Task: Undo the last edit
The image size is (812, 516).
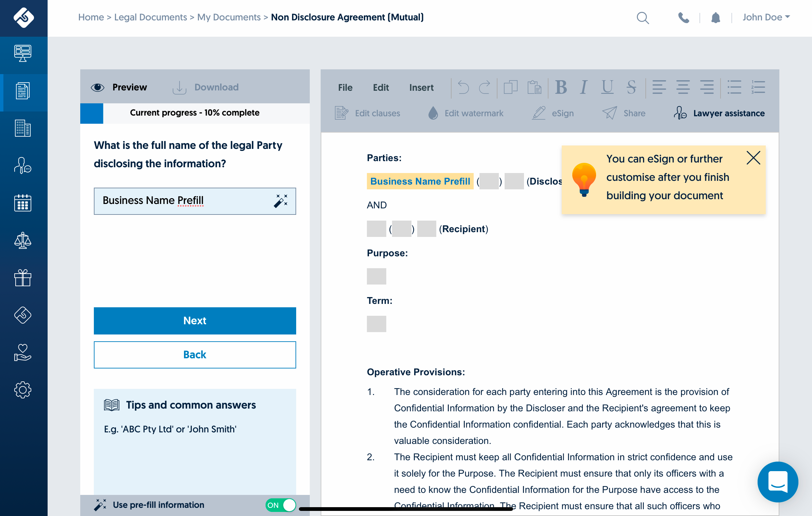Action: click(463, 87)
